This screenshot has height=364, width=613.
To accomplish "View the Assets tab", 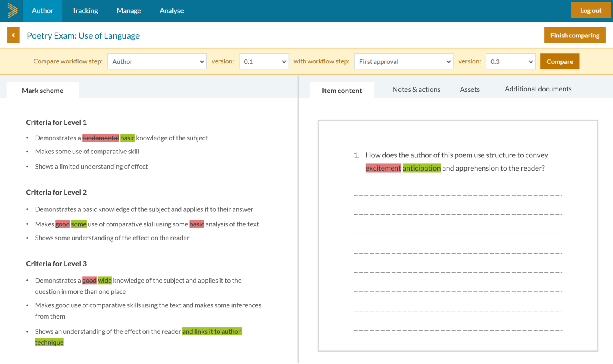I will tap(469, 89).
